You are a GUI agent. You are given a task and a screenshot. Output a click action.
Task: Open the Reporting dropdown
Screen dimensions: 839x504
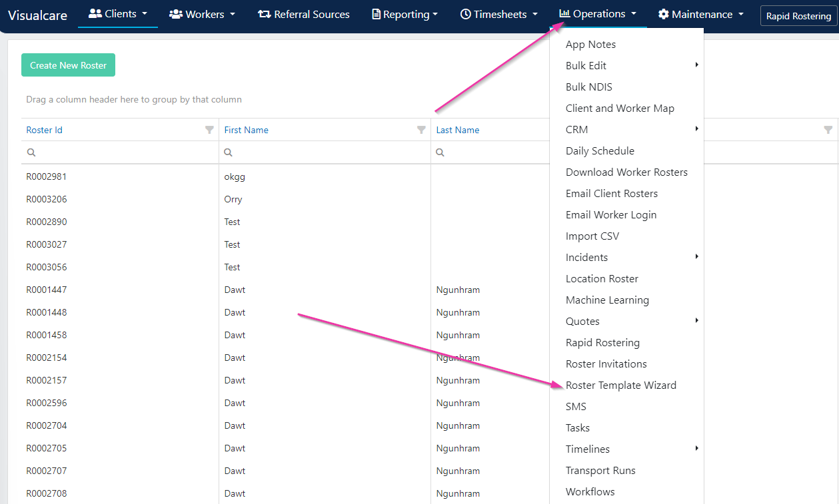[405, 14]
